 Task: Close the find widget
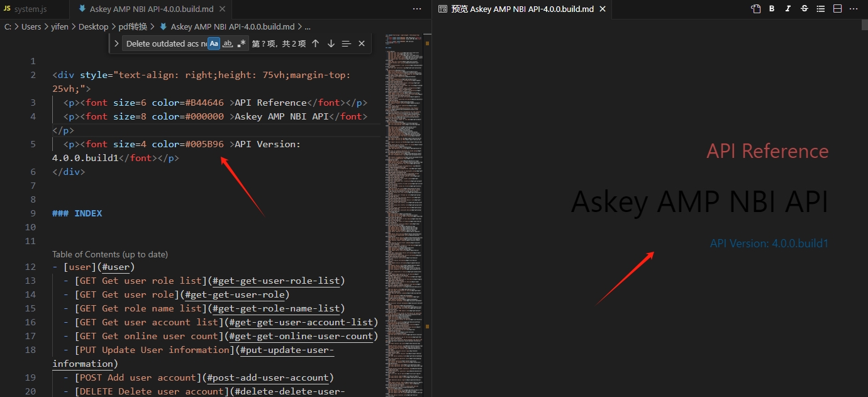pos(362,43)
